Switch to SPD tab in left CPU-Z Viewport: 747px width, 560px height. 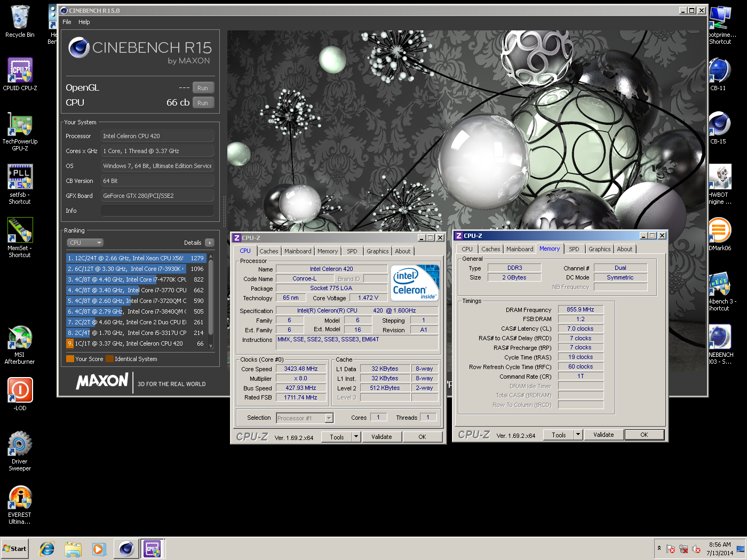click(x=352, y=251)
